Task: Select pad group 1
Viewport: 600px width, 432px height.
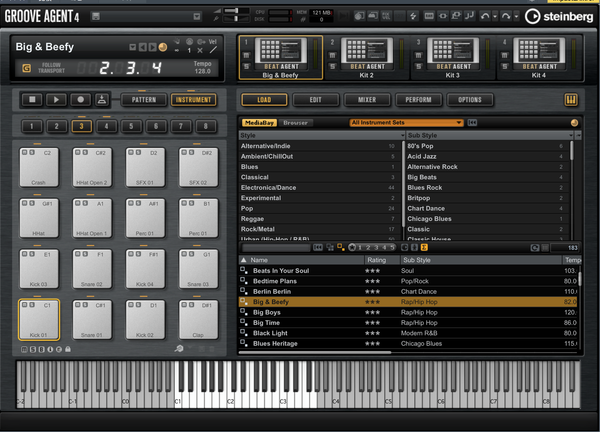Action: tap(32, 126)
